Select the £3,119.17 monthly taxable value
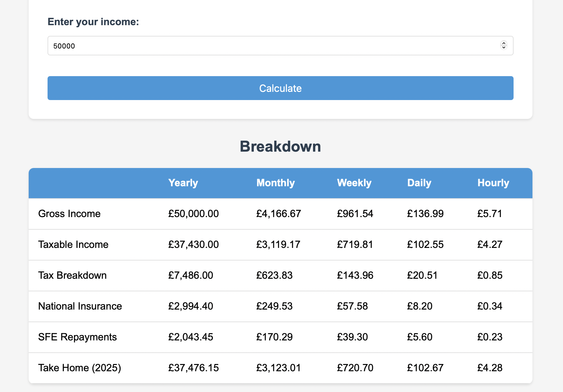Screen dimensions: 563x392 point(278,244)
